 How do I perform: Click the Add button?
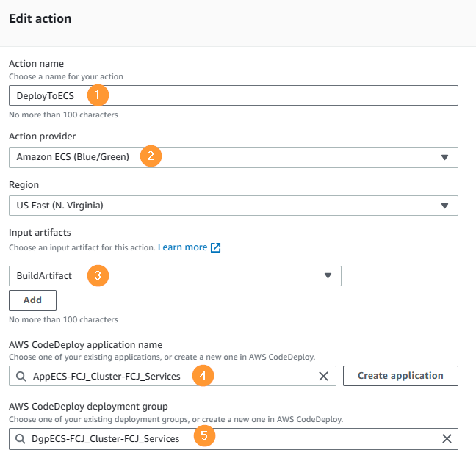(32, 300)
